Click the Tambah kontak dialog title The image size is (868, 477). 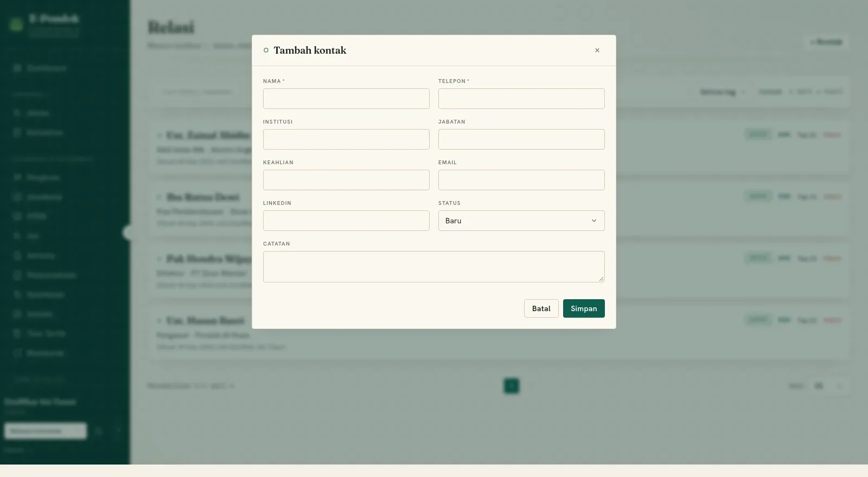click(310, 50)
